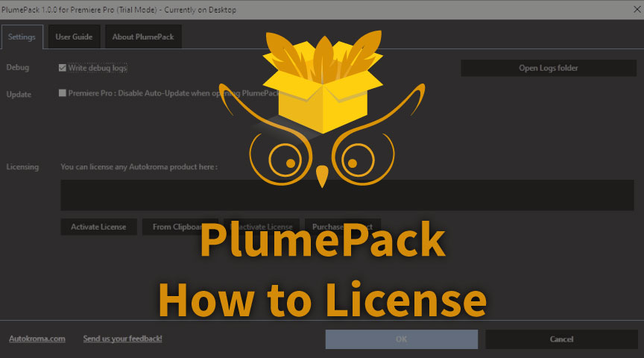Visit the Autokroma.com link

pos(37,339)
